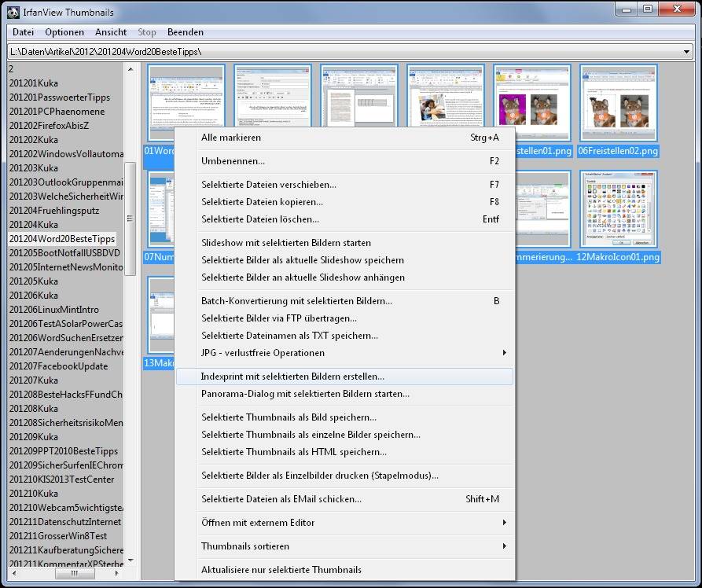Expand JPG - verlustfreie Operationen submenu
702x588 pixels.
[x=345, y=353]
